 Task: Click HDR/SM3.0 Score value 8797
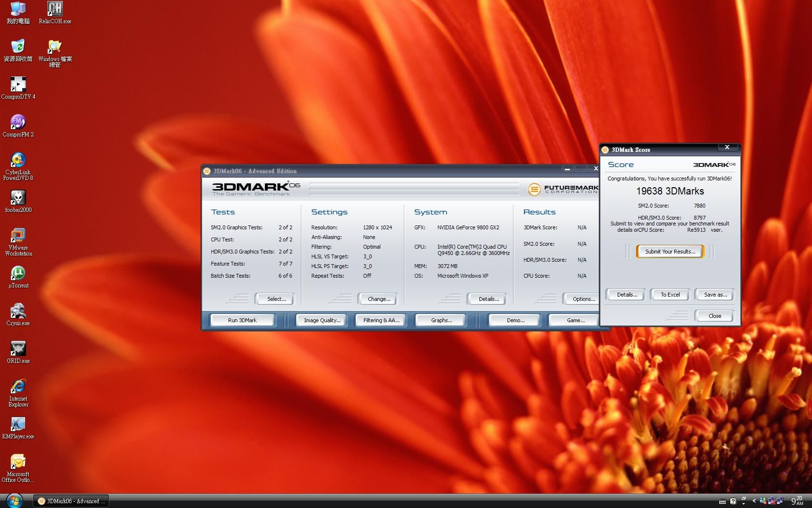coord(699,218)
